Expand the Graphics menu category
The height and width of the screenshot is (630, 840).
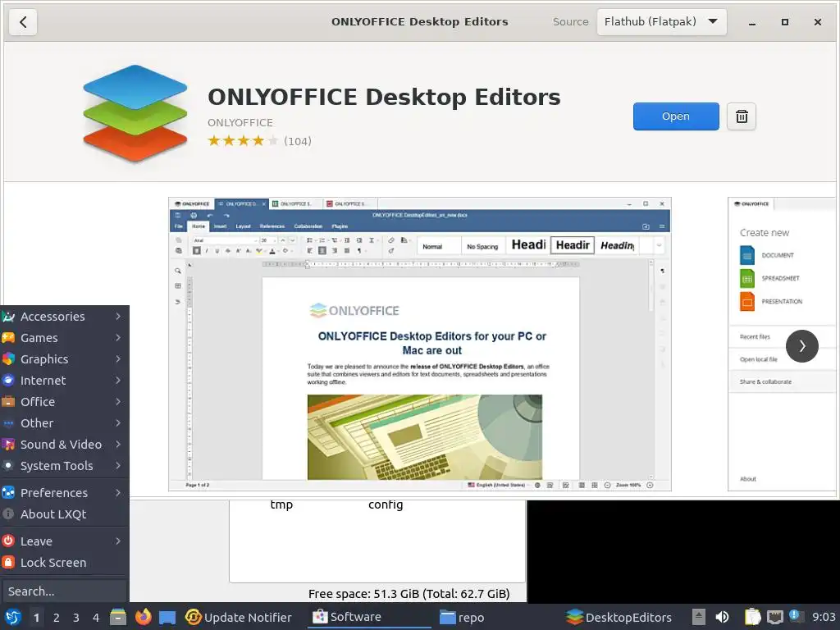tap(64, 359)
